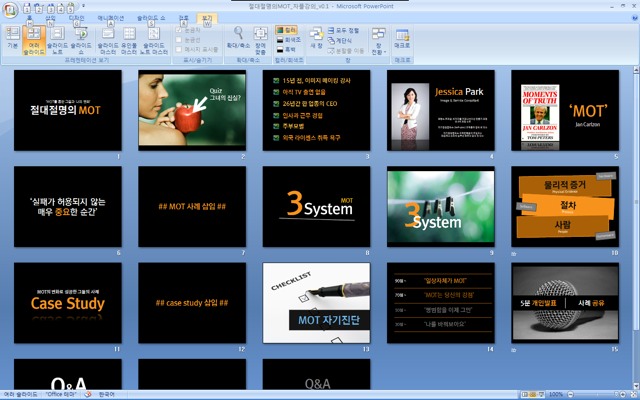Select slide 5 Moments of Truth book
640x400 pixels.
pos(565,110)
